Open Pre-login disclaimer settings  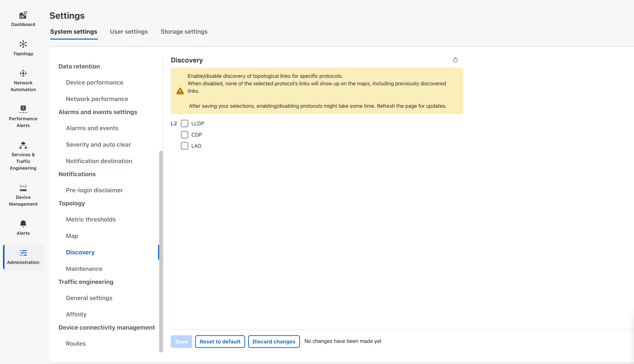(x=94, y=190)
